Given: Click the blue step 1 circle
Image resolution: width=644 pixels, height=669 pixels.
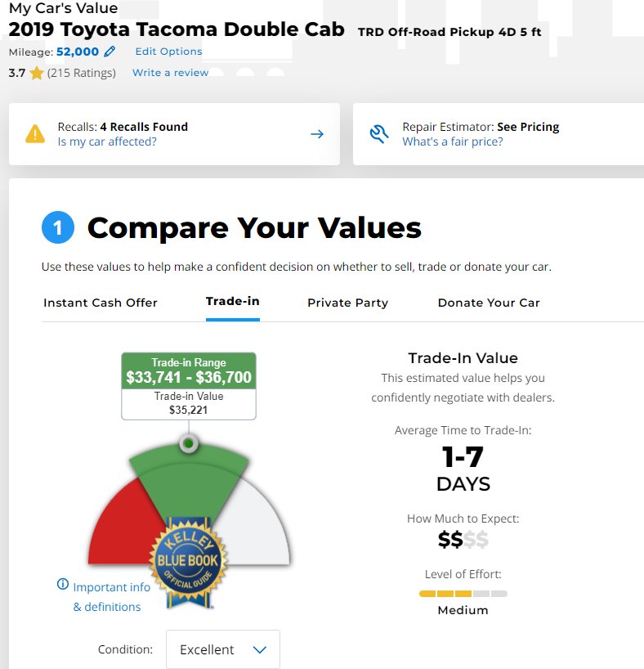Looking at the screenshot, I should pyautogui.click(x=57, y=227).
